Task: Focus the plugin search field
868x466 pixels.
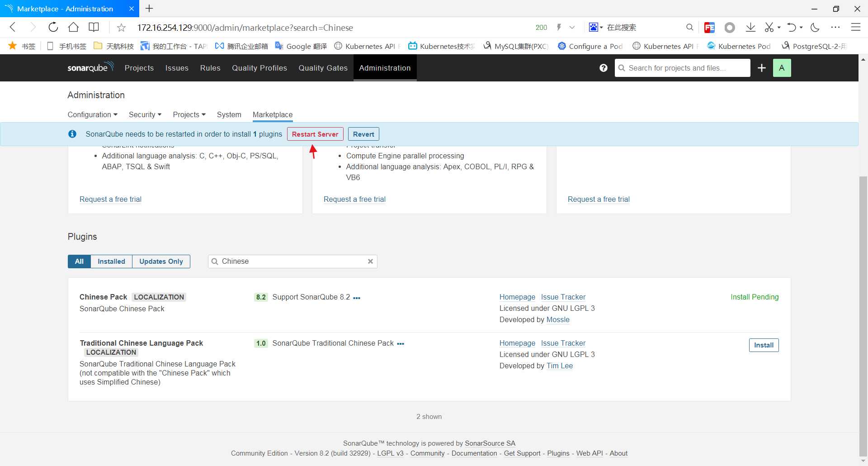Action: coord(292,262)
